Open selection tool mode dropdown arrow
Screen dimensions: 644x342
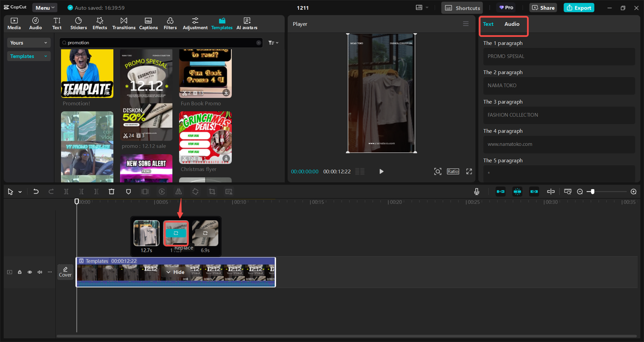pos(20,192)
